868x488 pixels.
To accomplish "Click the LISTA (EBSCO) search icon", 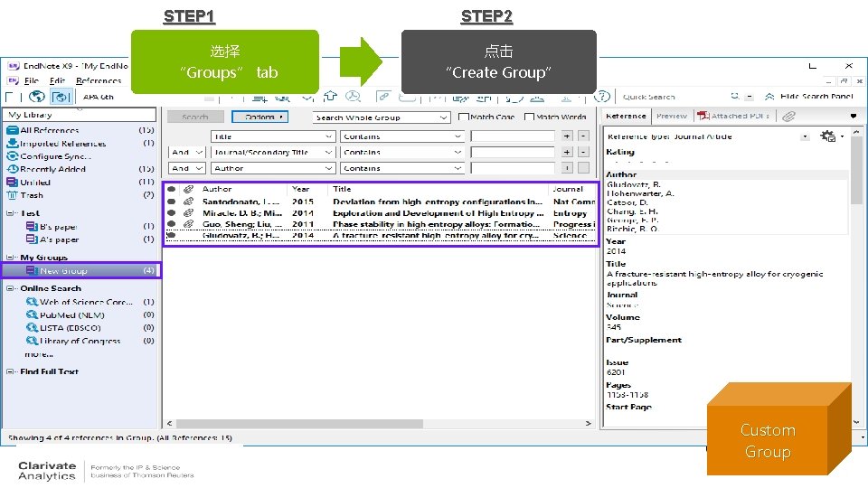I will pos(33,327).
